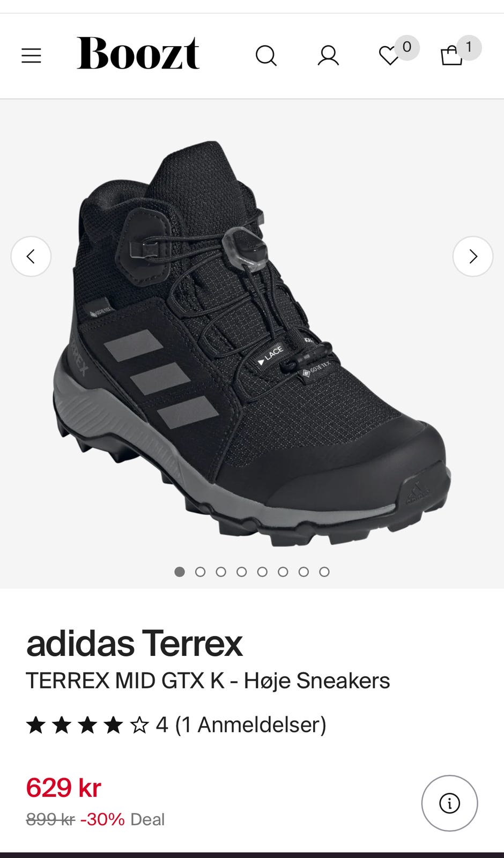
Task: Select the first carousel dot
Action: 180,572
